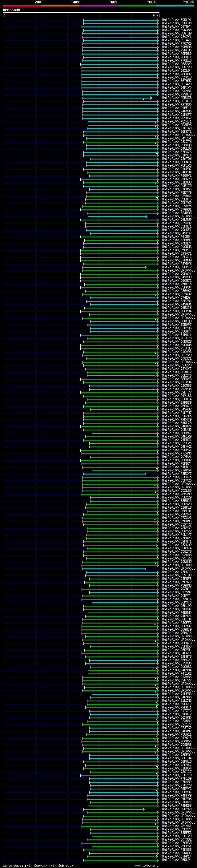Select the UniRef100_C1FF11 label
The width and height of the screenshot is (197, 868).
point(176,108)
